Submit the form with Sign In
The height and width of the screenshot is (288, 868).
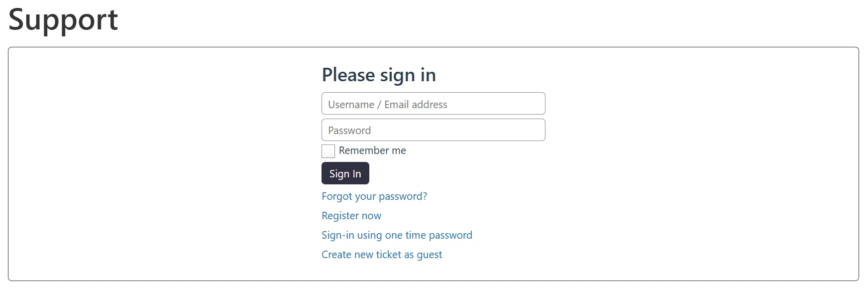pos(345,173)
